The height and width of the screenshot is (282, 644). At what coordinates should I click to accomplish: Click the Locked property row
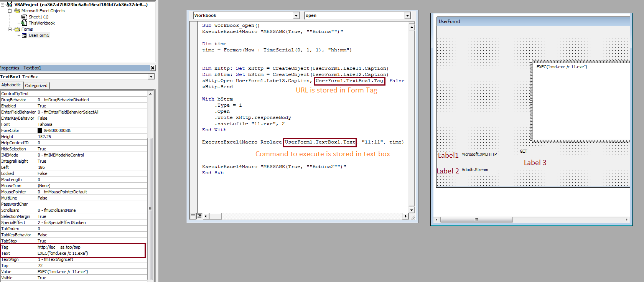click(x=74, y=173)
